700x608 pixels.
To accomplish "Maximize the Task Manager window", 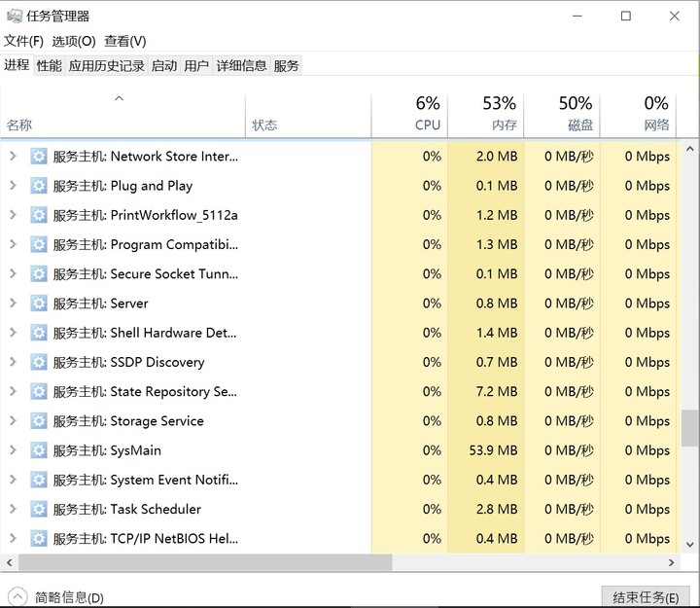I will coord(626,17).
